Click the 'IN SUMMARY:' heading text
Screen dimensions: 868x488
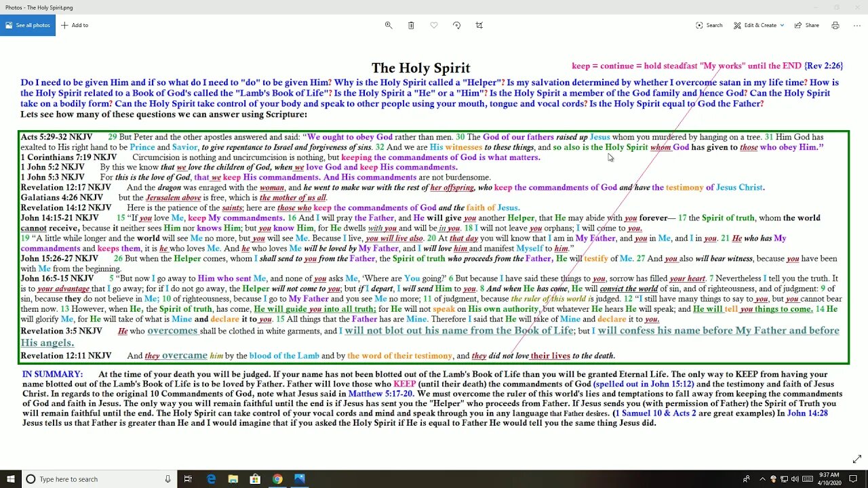tap(52, 374)
